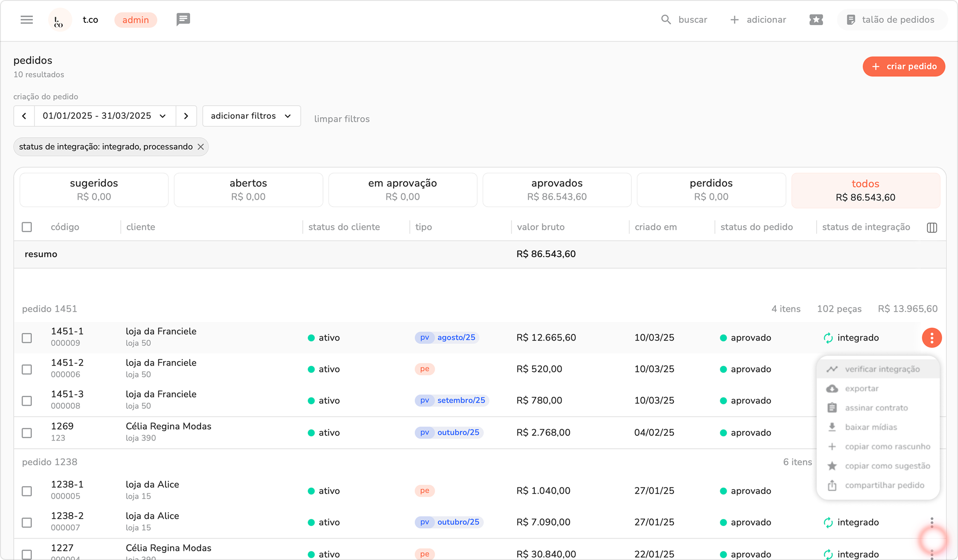958x560 pixels.
Task: Toggle the select-all header checkbox
Action: coord(27,227)
